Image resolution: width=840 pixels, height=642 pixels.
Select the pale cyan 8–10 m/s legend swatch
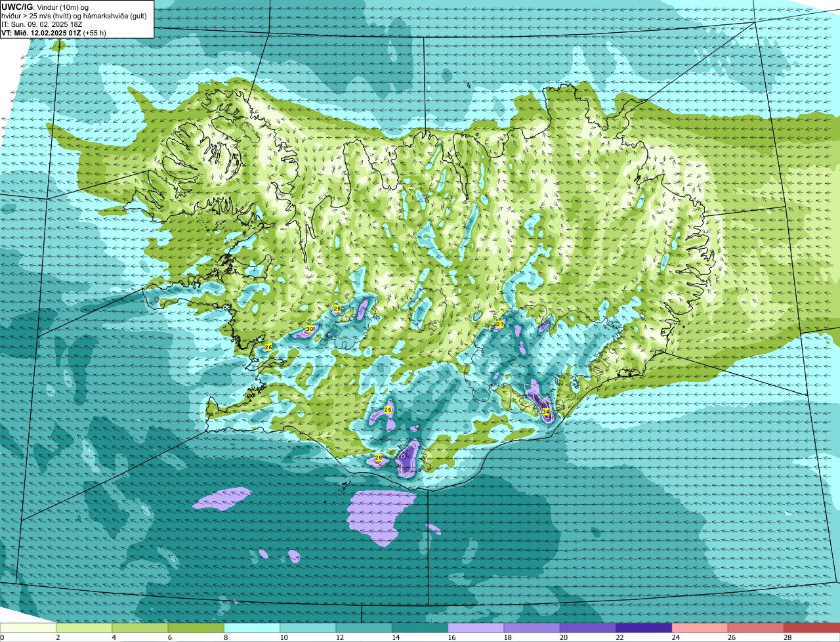pyautogui.click(x=252, y=628)
